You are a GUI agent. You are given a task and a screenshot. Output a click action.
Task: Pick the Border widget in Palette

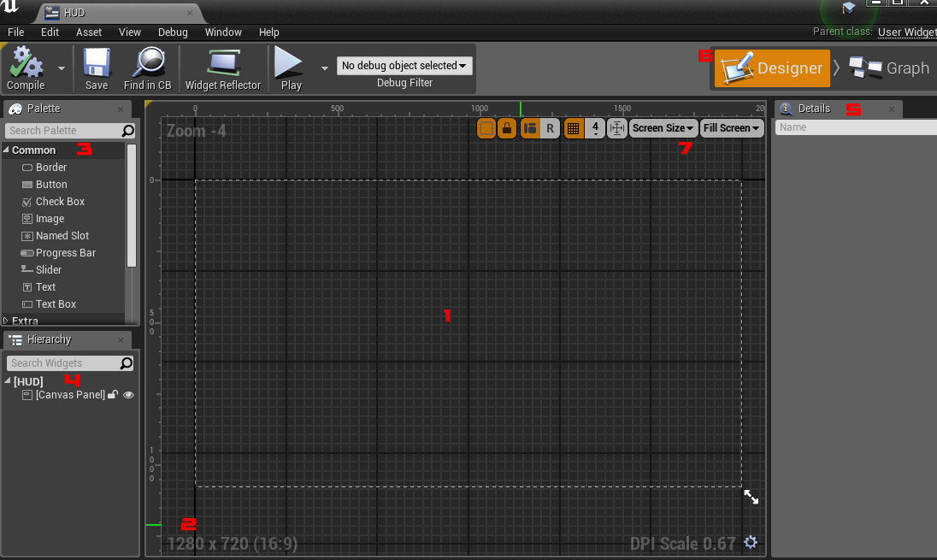click(50, 168)
